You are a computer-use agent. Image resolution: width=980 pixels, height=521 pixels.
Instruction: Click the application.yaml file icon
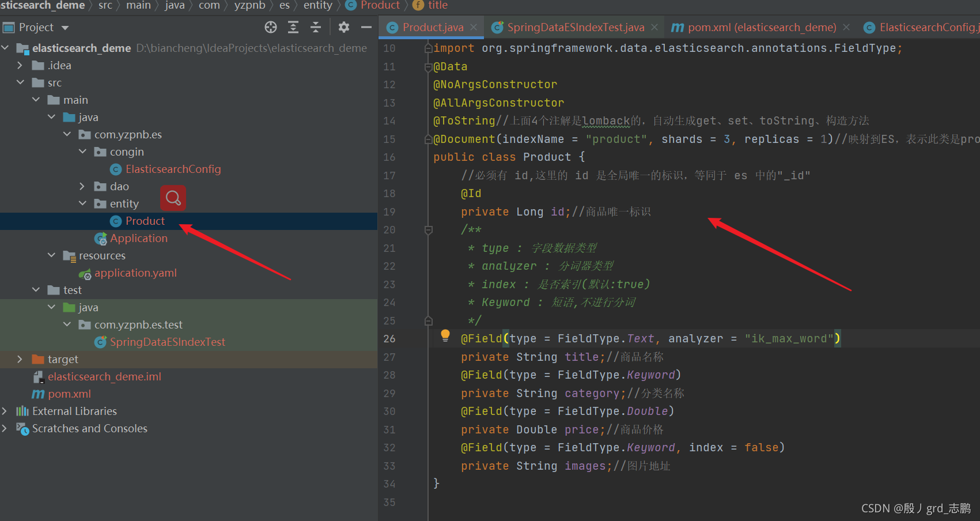(85, 274)
